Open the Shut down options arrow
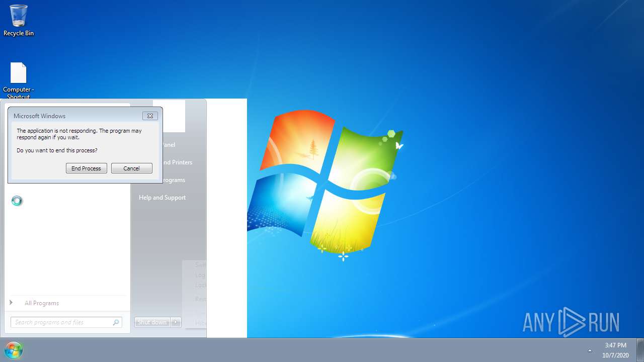 [176, 322]
